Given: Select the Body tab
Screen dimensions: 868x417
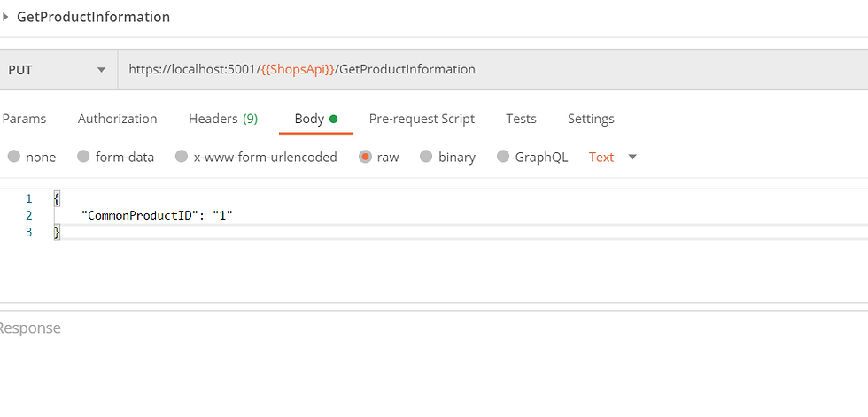Looking at the screenshot, I should pyautogui.click(x=316, y=119).
